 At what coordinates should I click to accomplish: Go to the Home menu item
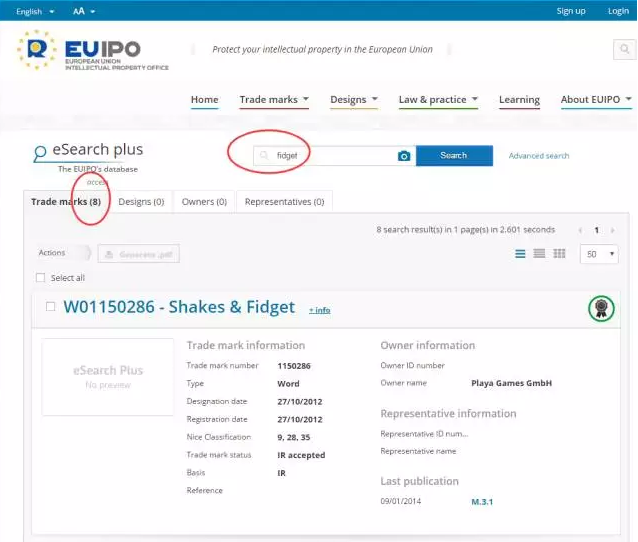tap(205, 100)
